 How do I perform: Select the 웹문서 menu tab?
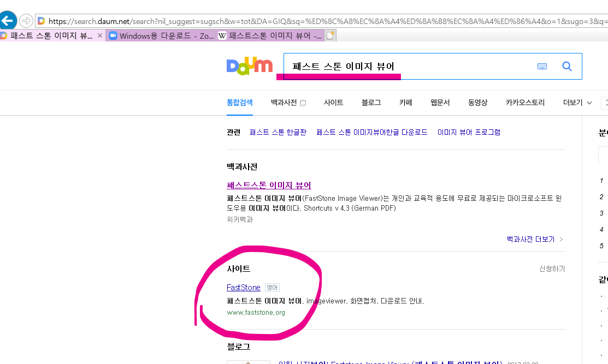click(440, 103)
